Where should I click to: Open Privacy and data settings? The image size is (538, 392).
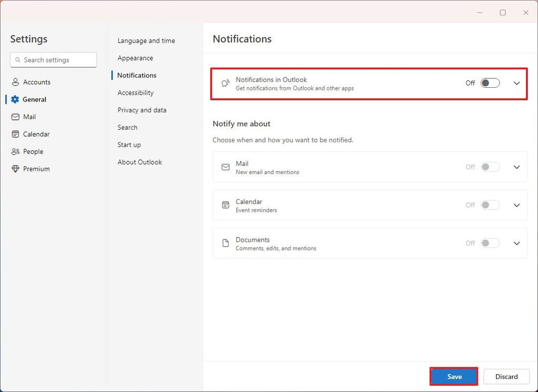[142, 110]
